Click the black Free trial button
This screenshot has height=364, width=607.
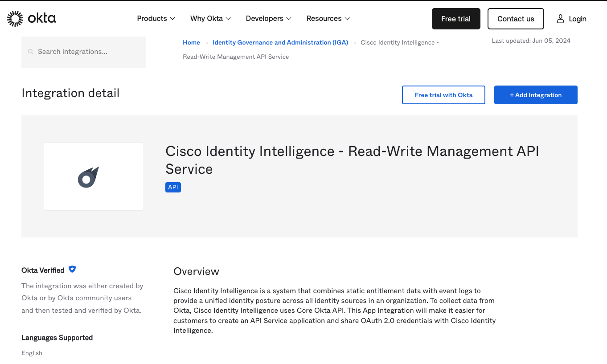[x=456, y=19]
